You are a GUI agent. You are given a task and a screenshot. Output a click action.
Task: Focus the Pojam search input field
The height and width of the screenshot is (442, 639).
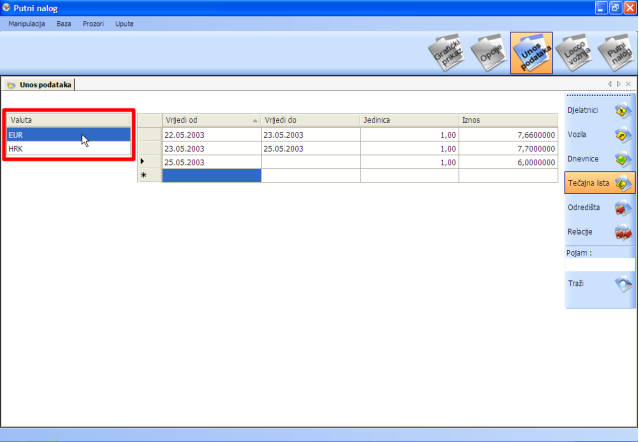point(599,264)
